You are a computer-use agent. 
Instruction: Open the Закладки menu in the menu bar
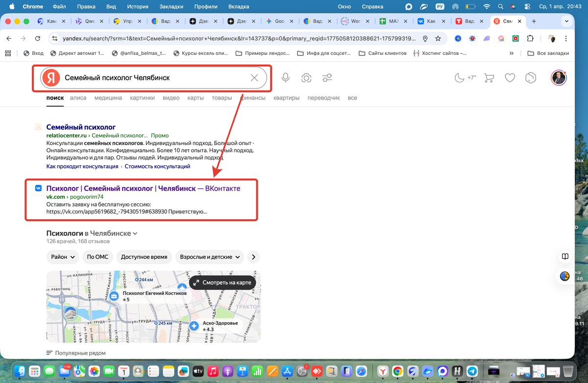pos(171,6)
